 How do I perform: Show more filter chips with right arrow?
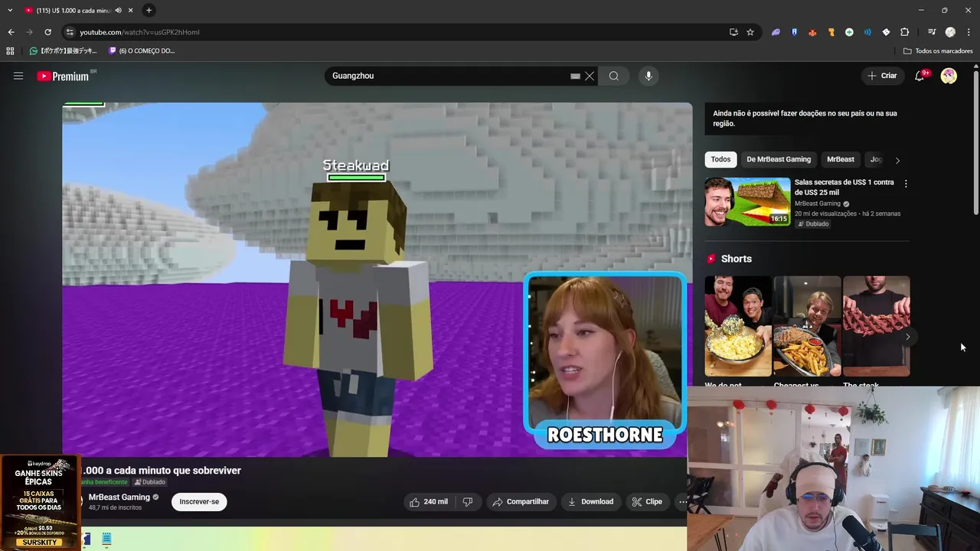pyautogui.click(x=897, y=160)
